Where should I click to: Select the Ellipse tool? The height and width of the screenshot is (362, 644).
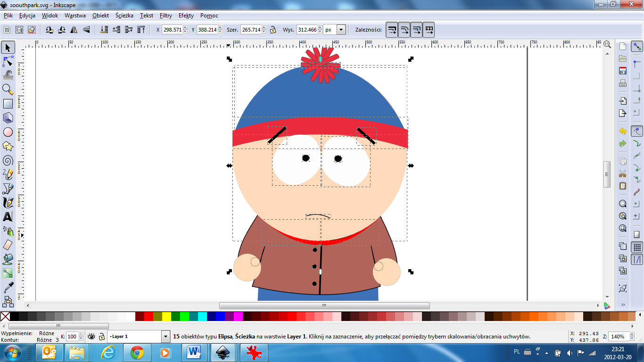tap(8, 132)
